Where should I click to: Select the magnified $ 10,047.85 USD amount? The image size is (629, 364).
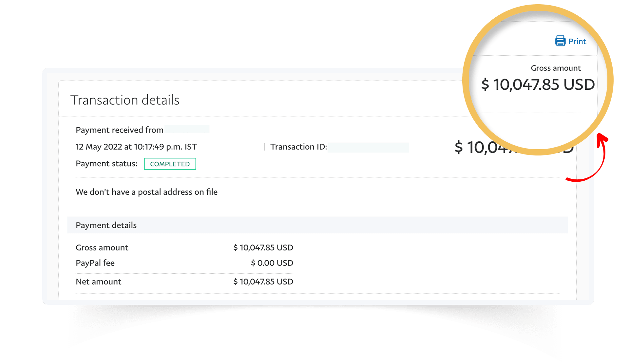[538, 84]
